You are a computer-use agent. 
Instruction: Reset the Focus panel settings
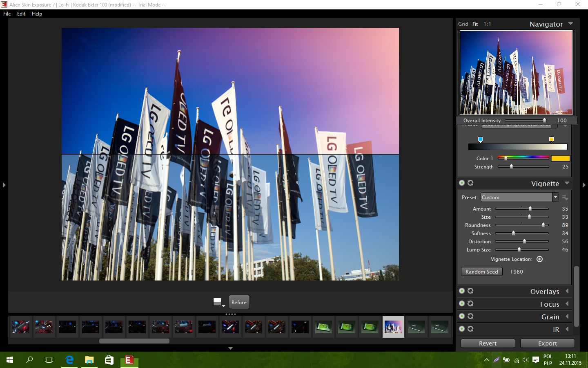tap(470, 303)
